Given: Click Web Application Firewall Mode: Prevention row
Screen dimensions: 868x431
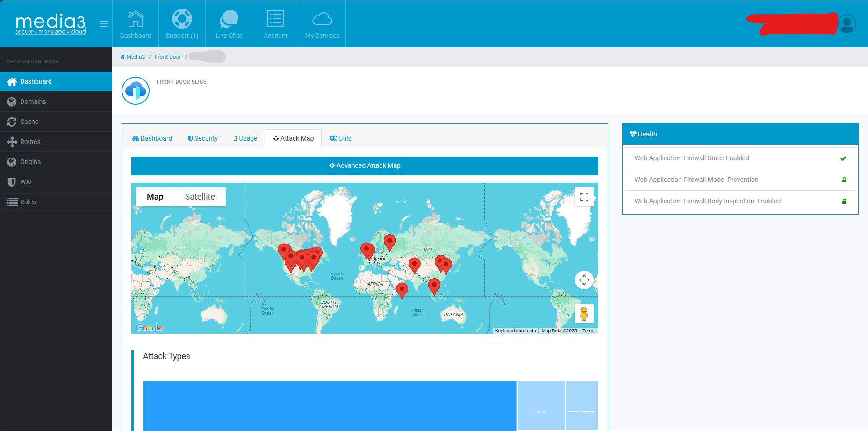Looking at the screenshot, I should (740, 180).
